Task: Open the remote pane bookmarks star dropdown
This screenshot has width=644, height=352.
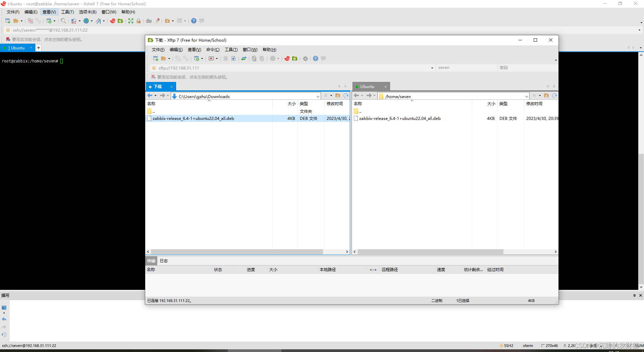Action: [540, 96]
